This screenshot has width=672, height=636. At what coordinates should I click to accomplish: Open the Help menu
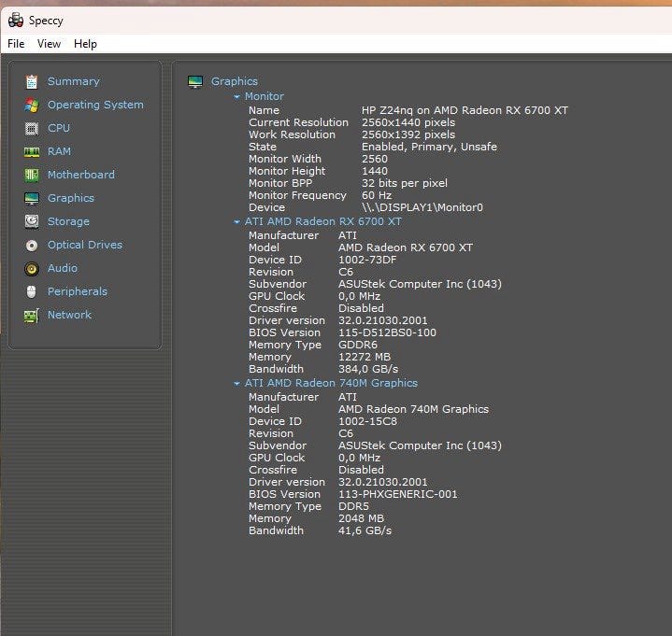coord(85,44)
